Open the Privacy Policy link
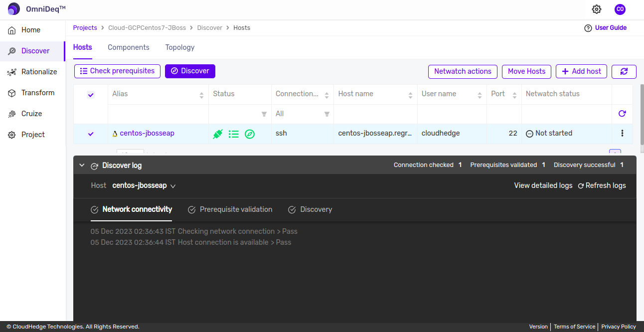 pos(619,327)
